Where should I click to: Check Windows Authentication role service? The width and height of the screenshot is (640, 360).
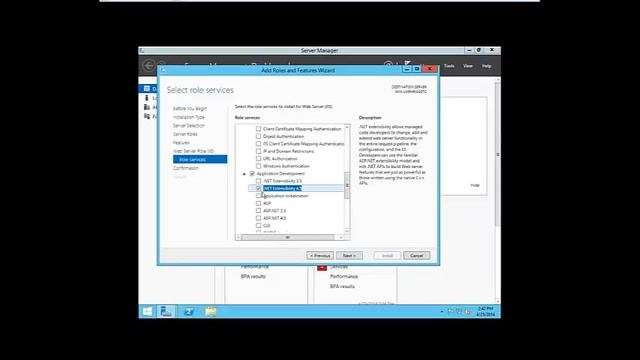[258, 166]
